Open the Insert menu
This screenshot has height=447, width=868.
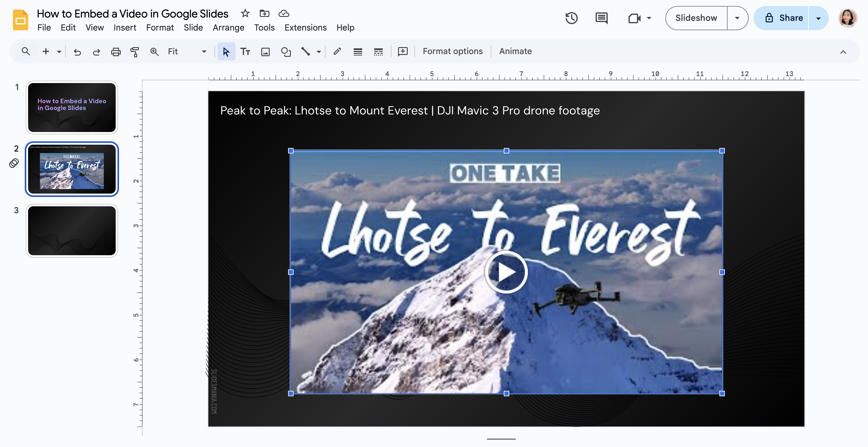click(125, 27)
